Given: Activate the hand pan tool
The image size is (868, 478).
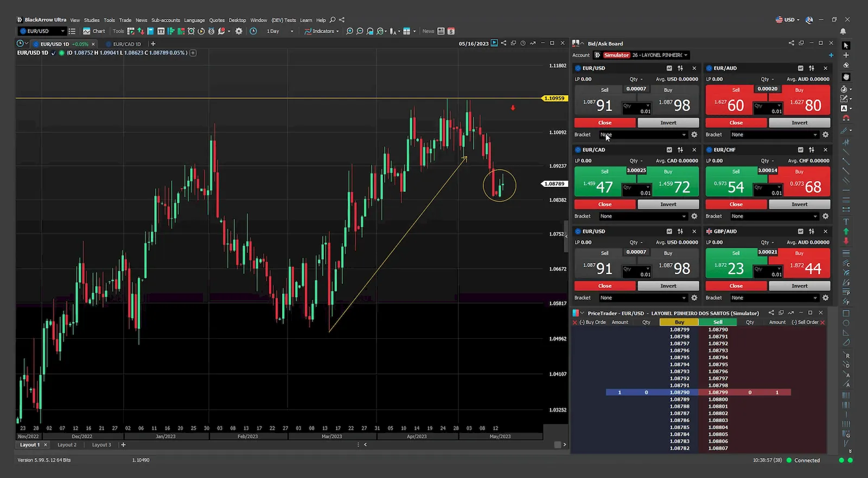Looking at the screenshot, I should coord(846,77).
